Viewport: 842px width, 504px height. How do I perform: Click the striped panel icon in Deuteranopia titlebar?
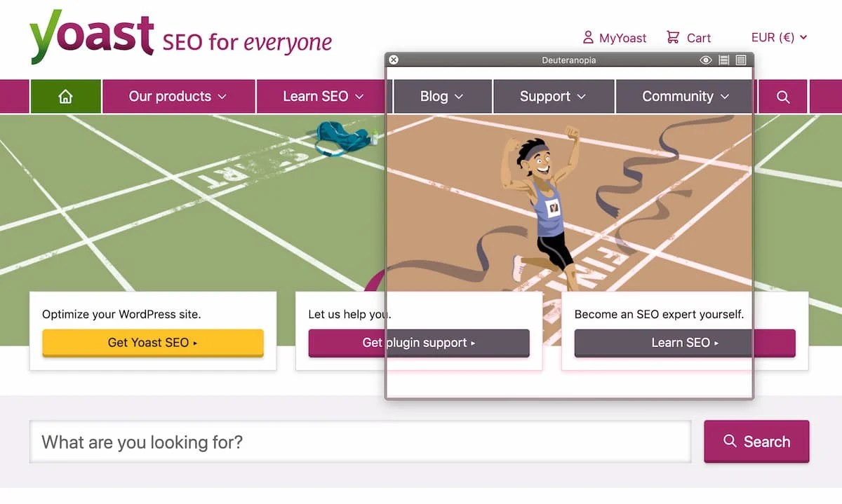724,60
